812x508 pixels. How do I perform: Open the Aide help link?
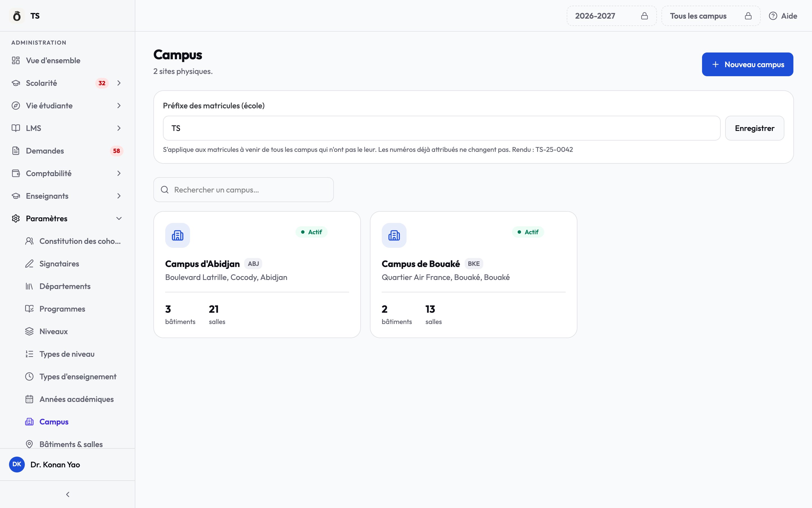pyautogui.click(x=783, y=16)
